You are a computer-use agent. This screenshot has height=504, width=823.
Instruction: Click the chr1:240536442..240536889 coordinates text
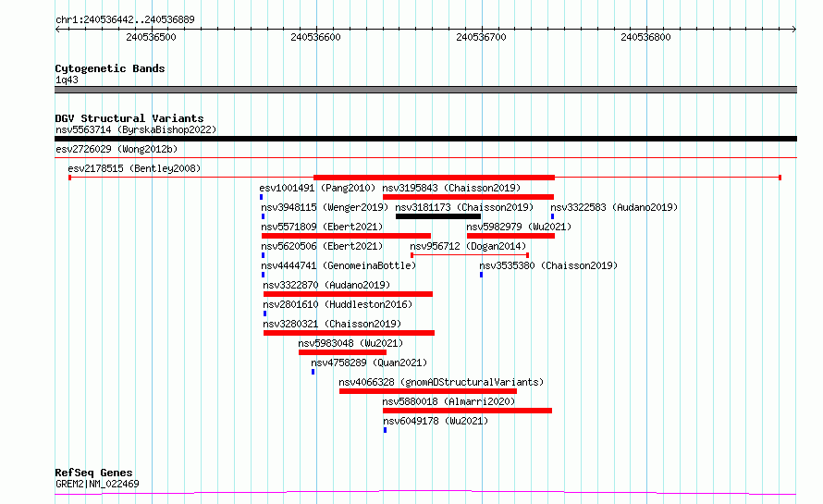pyautogui.click(x=125, y=19)
